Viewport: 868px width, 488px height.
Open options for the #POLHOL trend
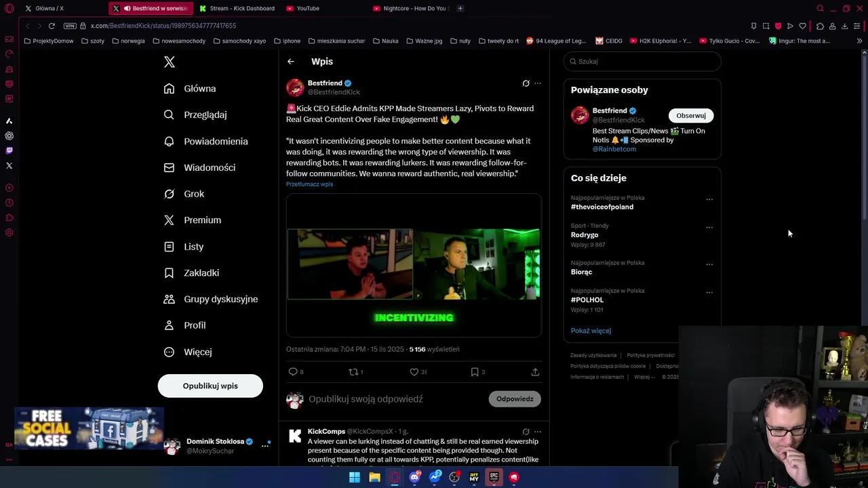point(709,292)
